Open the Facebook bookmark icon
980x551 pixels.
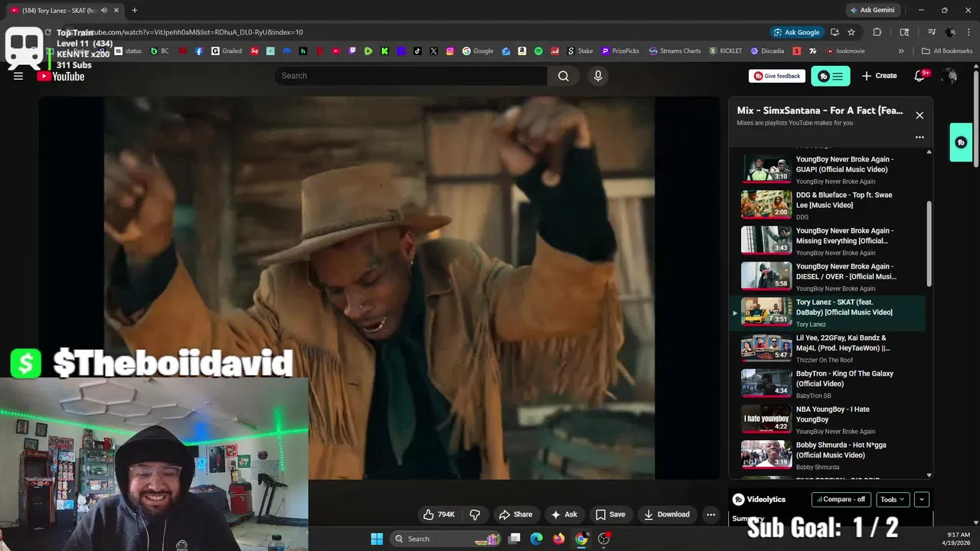click(199, 51)
